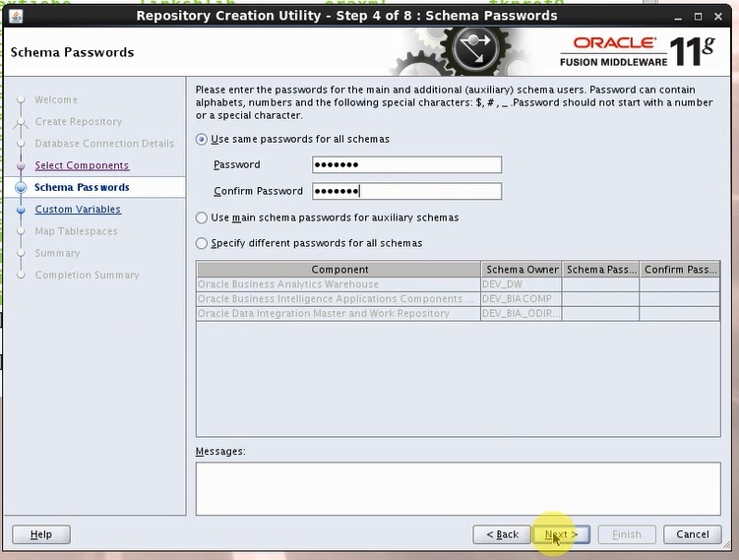Select Oracle Business Intelligence Applications Components row

(459, 299)
